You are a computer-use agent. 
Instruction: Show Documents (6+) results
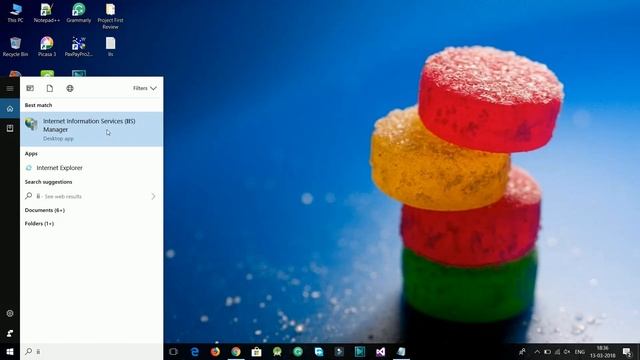pyautogui.click(x=44, y=210)
